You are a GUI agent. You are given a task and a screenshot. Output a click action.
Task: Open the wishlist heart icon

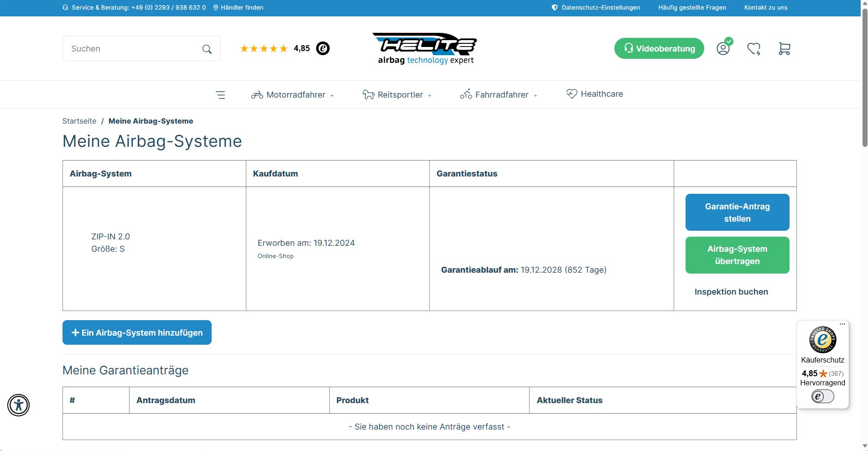(x=754, y=48)
